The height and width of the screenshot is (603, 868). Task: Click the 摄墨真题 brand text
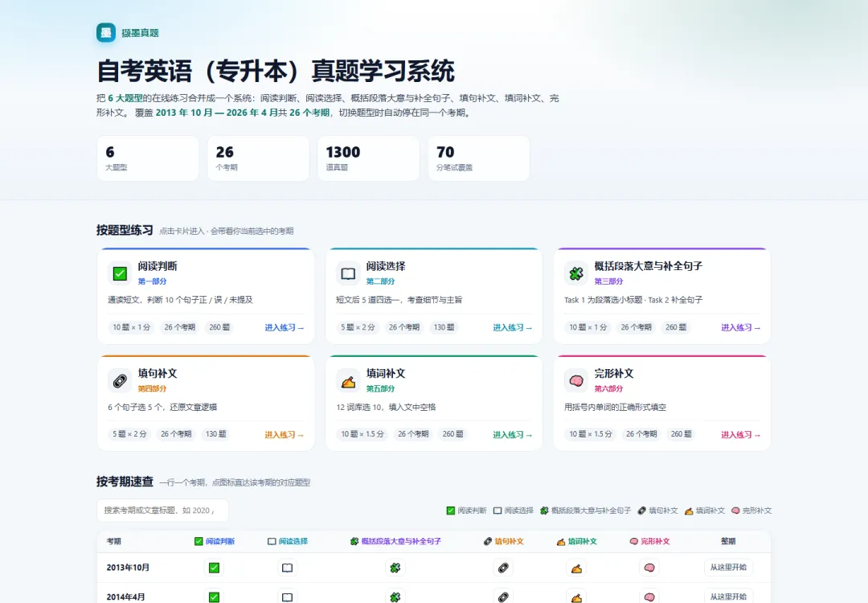click(x=140, y=33)
